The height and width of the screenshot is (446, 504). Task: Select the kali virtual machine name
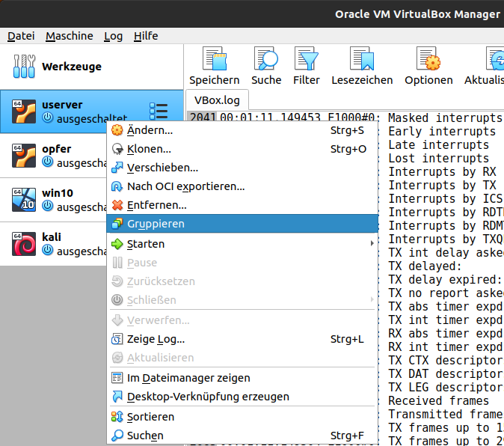coord(52,237)
